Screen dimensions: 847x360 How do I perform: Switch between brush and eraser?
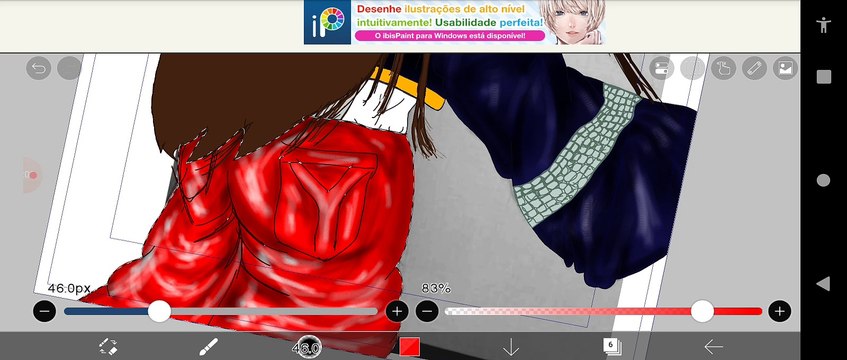coord(108,346)
